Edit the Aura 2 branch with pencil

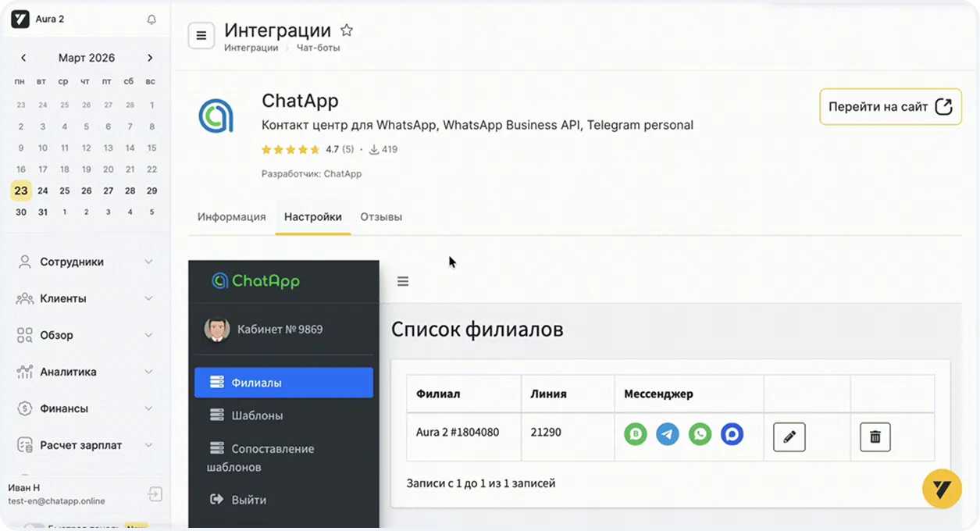tap(789, 437)
